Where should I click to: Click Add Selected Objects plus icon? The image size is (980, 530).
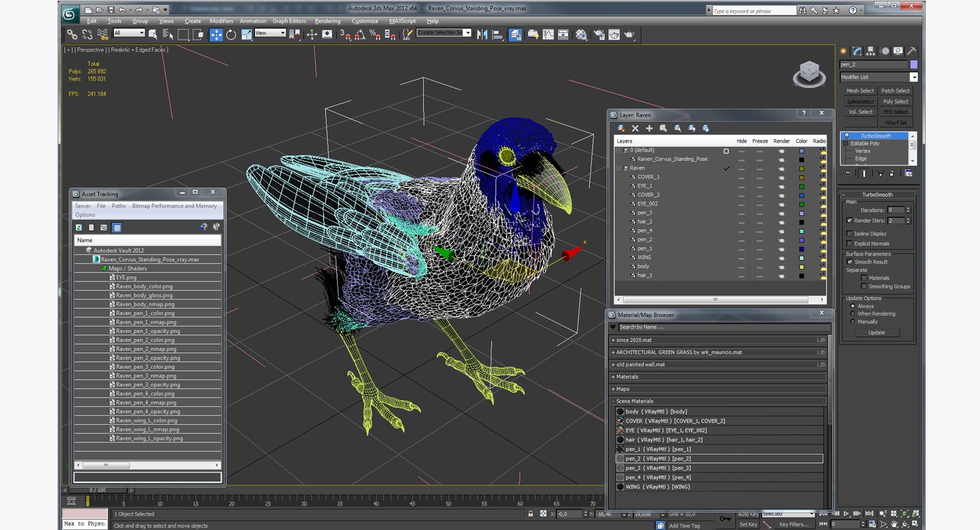click(649, 128)
